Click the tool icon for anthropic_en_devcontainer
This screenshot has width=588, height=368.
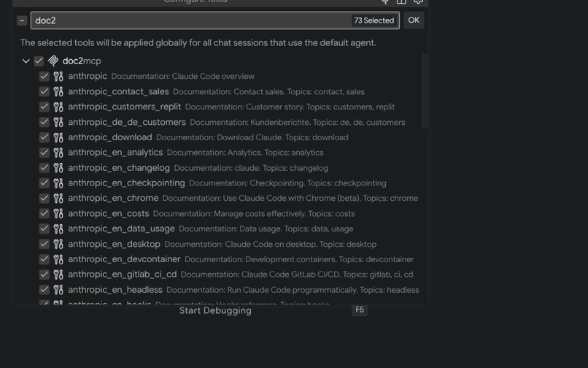tap(58, 259)
